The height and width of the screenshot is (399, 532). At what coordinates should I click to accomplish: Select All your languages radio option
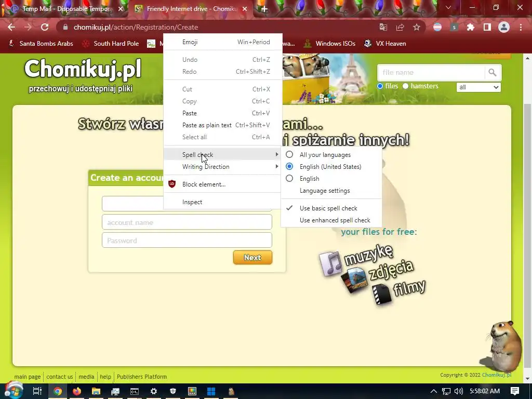pos(289,155)
